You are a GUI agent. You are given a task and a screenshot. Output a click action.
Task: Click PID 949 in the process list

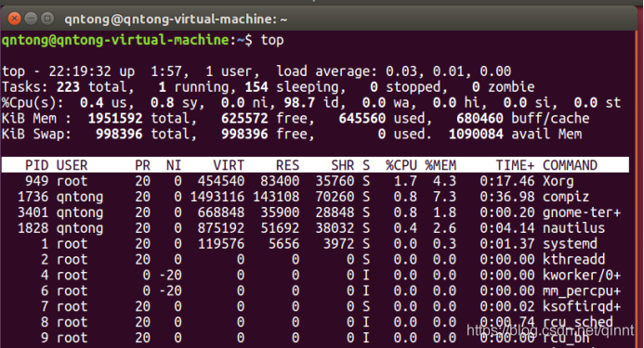click(x=36, y=181)
